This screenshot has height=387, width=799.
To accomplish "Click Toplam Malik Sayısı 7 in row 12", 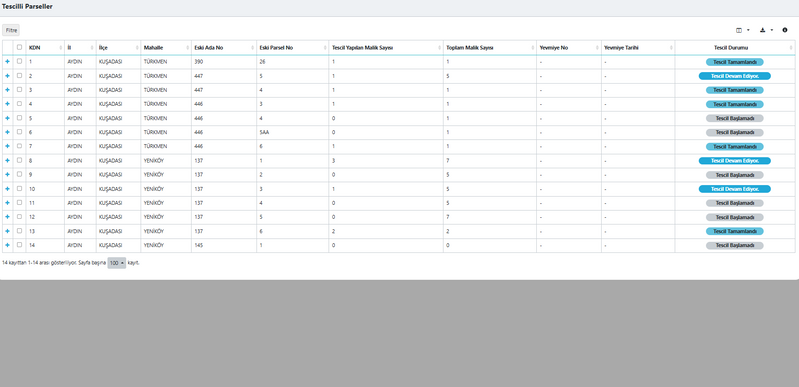I will [447, 217].
